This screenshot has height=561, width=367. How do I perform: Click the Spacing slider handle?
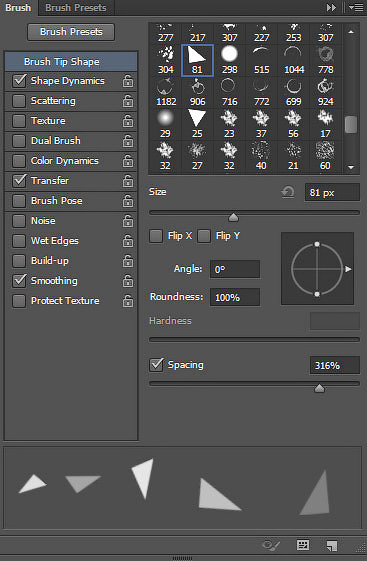coord(319,388)
